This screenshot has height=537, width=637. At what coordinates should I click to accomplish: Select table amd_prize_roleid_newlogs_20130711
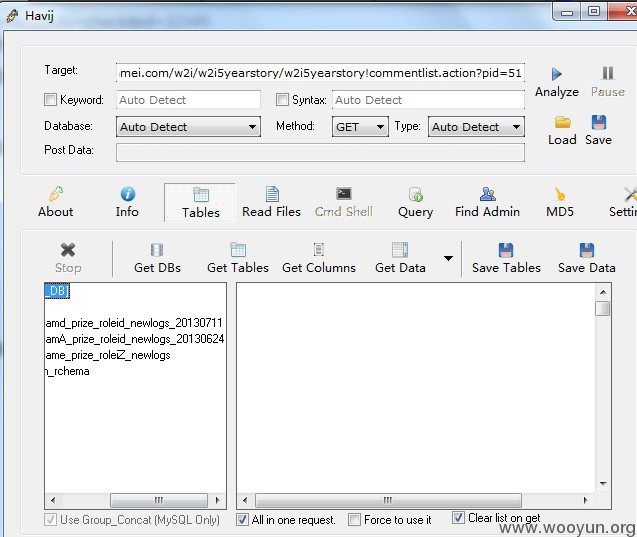pos(134,323)
